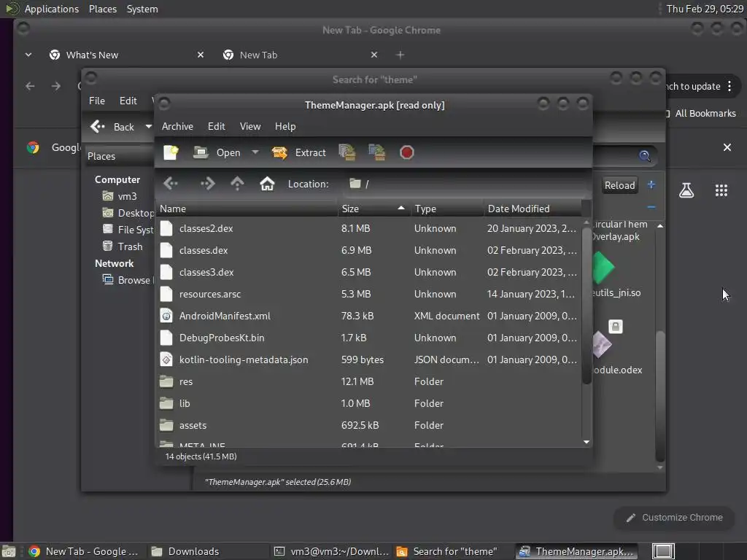This screenshot has width=747, height=560.
Task: Switch to vm3 terminal in taskbar
Action: 332,551
